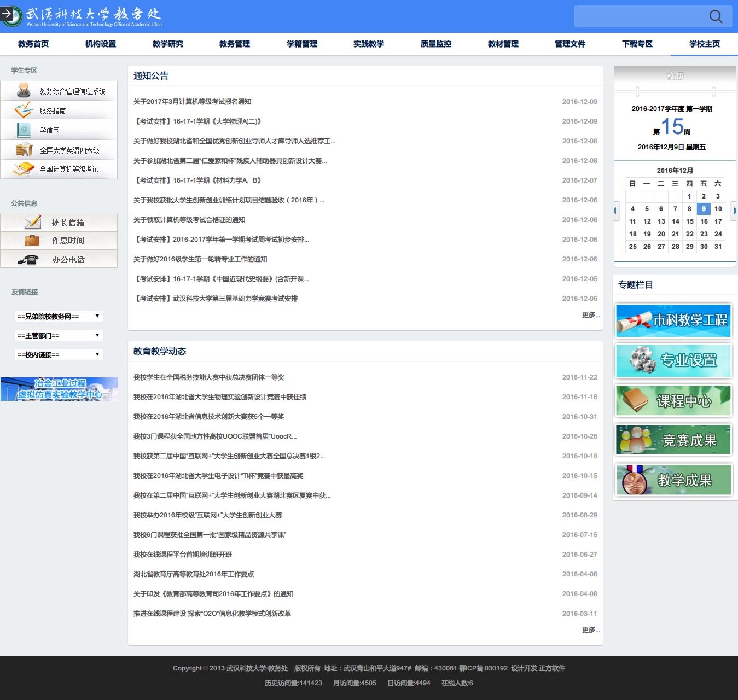
Task: Open the 机构设置 menu item
Action: (101, 44)
